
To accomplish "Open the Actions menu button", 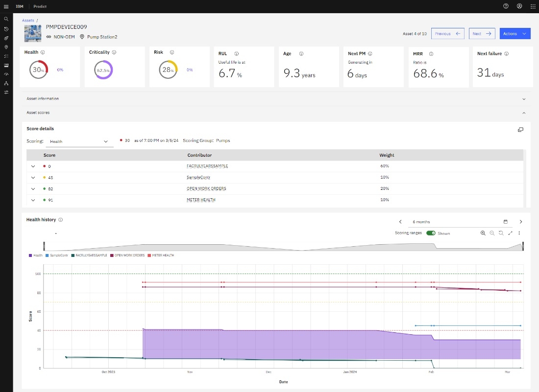I will pos(515,34).
